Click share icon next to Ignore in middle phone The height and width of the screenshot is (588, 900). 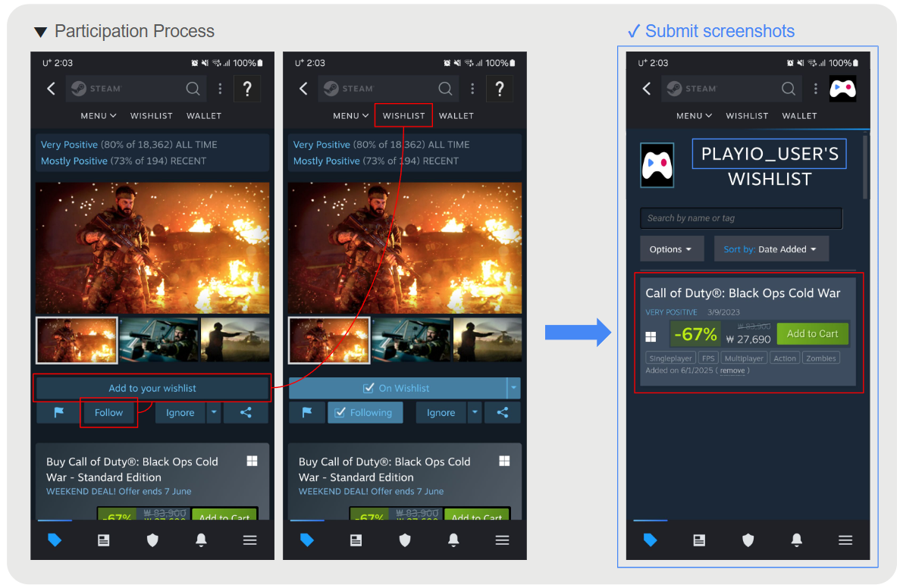[502, 412]
